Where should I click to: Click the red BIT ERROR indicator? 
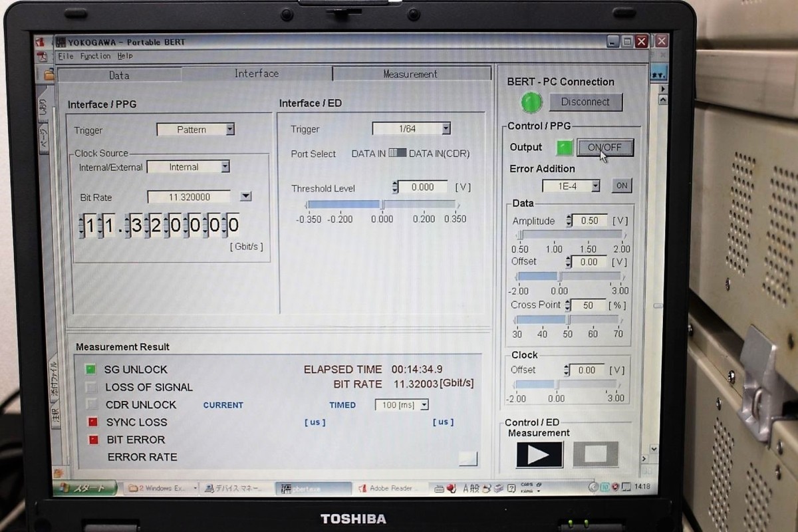(x=92, y=440)
